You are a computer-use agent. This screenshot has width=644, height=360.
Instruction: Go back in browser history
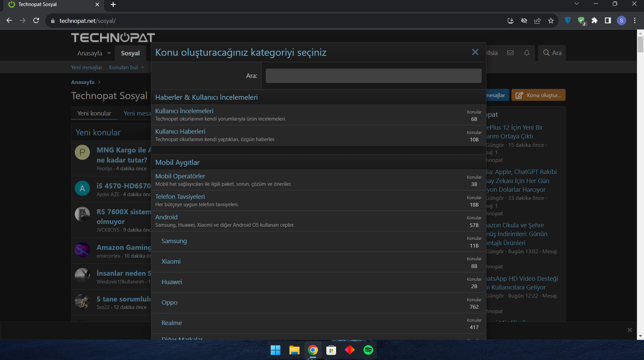9,20
